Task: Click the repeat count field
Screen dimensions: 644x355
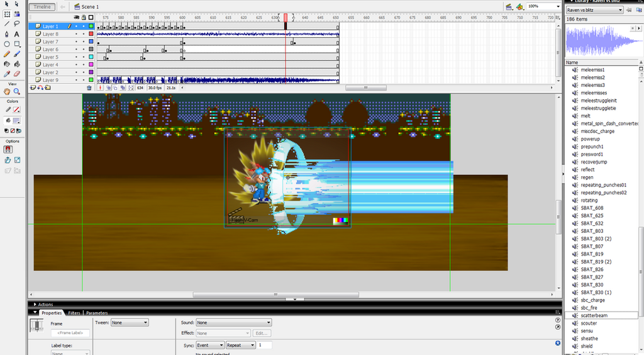Action: click(x=265, y=345)
